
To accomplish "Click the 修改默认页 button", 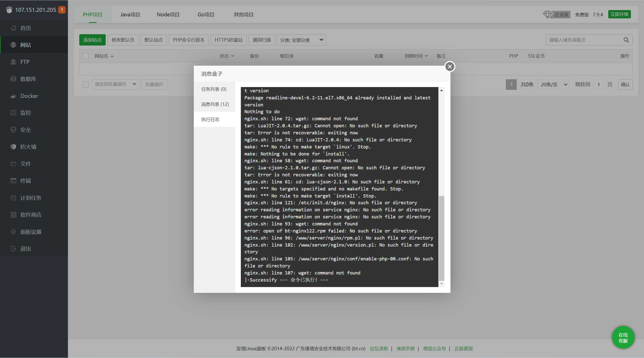I will coord(123,40).
